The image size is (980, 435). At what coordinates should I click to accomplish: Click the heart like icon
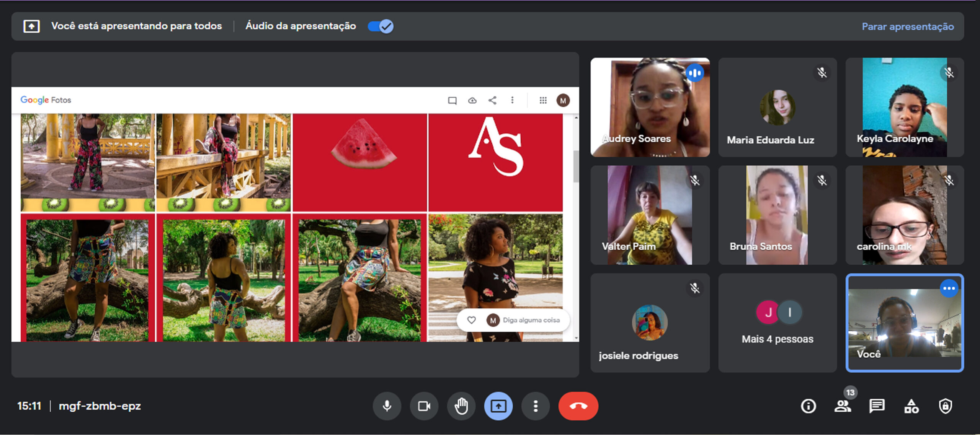(471, 320)
